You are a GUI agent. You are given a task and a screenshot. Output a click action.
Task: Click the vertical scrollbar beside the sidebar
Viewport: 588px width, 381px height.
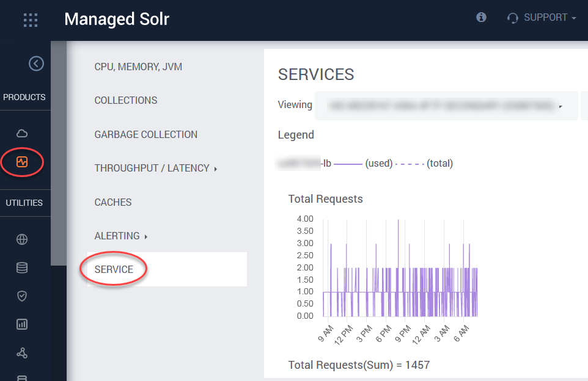(x=59, y=153)
